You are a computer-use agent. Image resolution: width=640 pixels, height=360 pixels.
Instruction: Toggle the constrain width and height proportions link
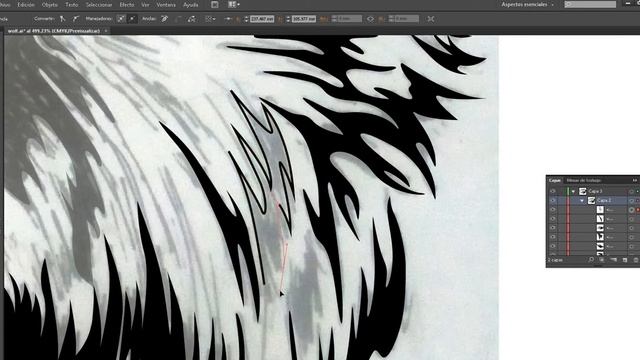(370, 19)
